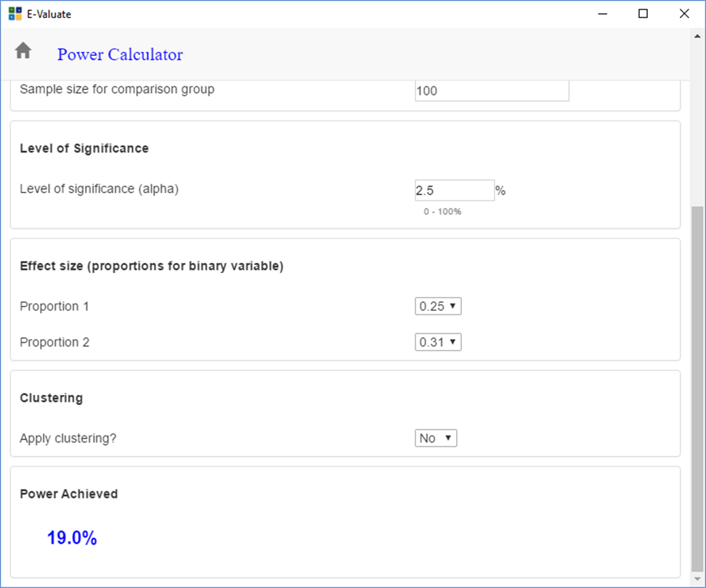
Task: Click the Apply clustering? label
Action: [68, 438]
